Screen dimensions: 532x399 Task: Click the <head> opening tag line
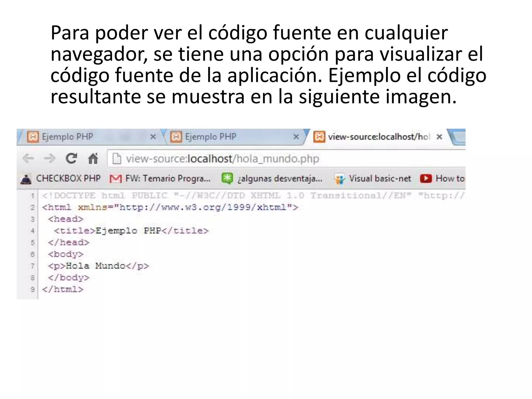click(x=66, y=219)
